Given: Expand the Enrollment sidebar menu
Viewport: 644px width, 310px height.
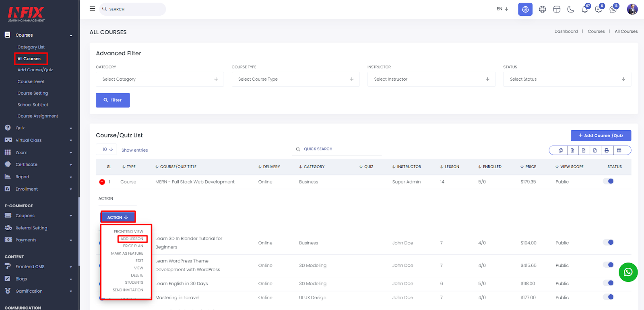Looking at the screenshot, I should click(x=39, y=189).
